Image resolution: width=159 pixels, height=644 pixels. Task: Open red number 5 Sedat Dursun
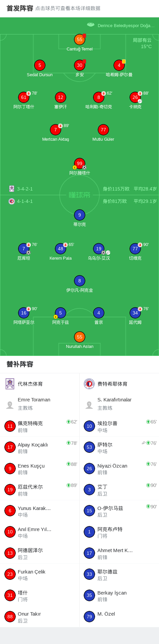click(40, 65)
